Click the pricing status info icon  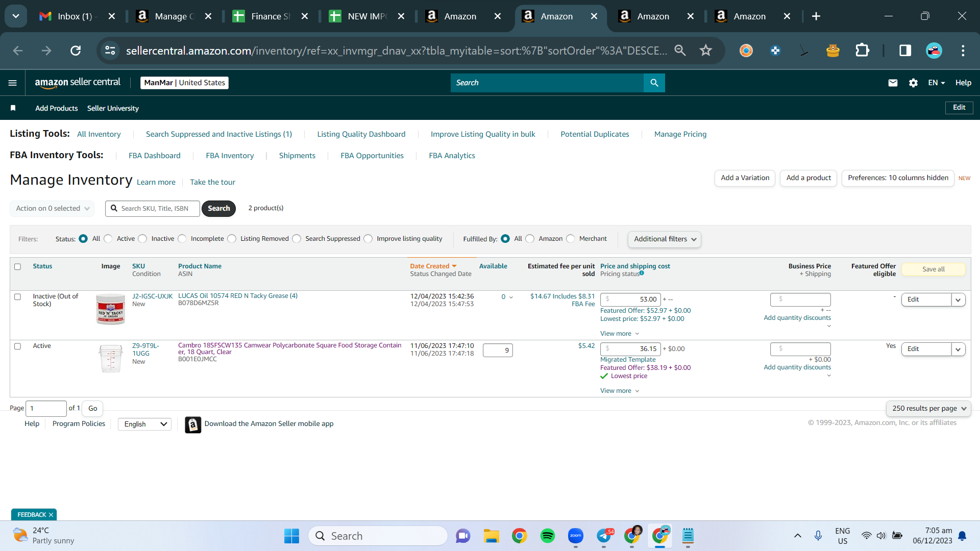point(642,273)
